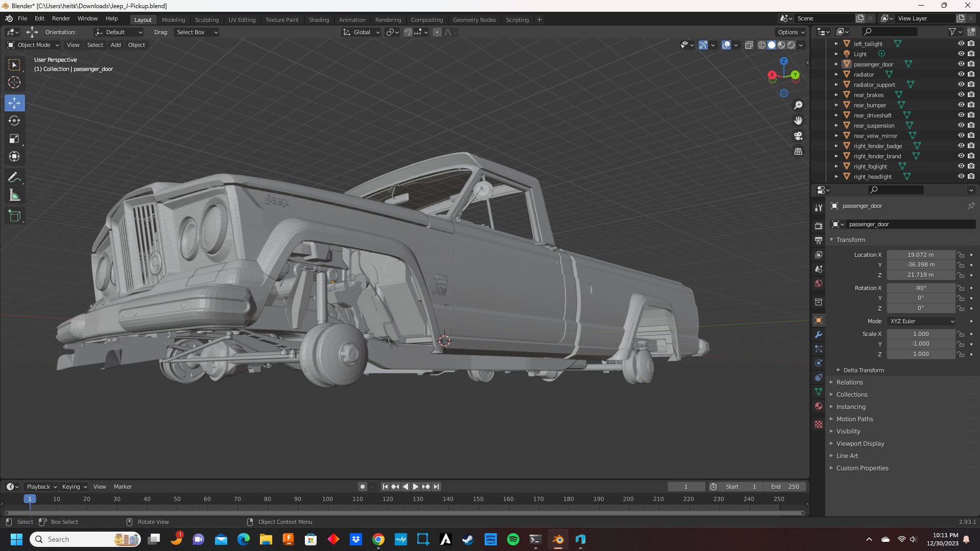Open the Render menu

click(61, 18)
